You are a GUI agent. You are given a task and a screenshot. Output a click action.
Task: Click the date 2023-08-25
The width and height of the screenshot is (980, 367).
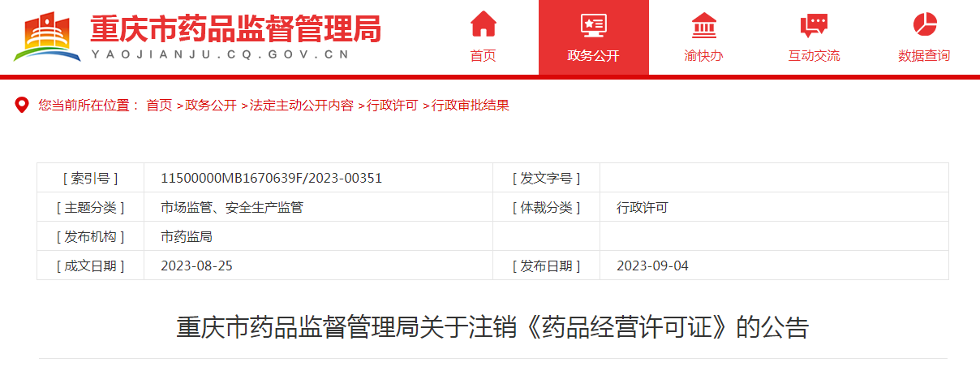pos(197,266)
